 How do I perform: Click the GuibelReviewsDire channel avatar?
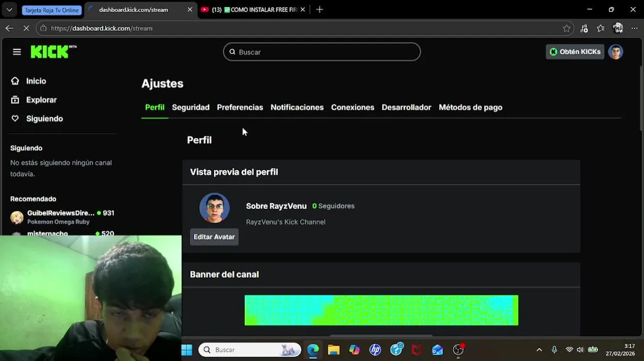pos(17,217)
